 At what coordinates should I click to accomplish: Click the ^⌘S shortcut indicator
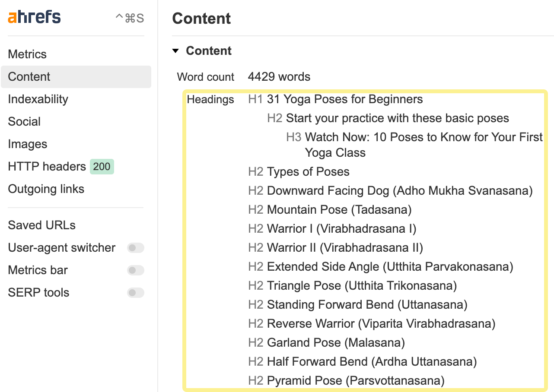click(x=129, y=17)
